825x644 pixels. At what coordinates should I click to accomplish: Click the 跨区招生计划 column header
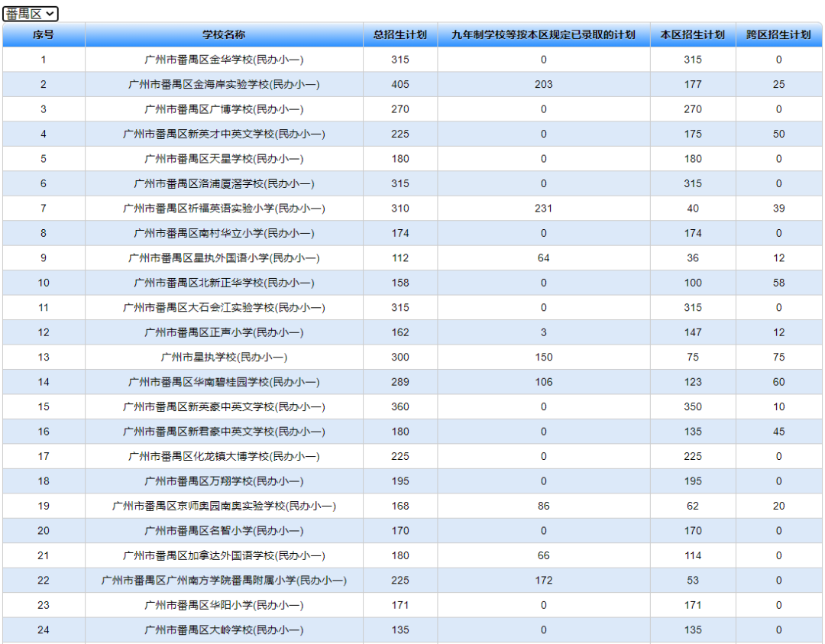pos(778,34)
